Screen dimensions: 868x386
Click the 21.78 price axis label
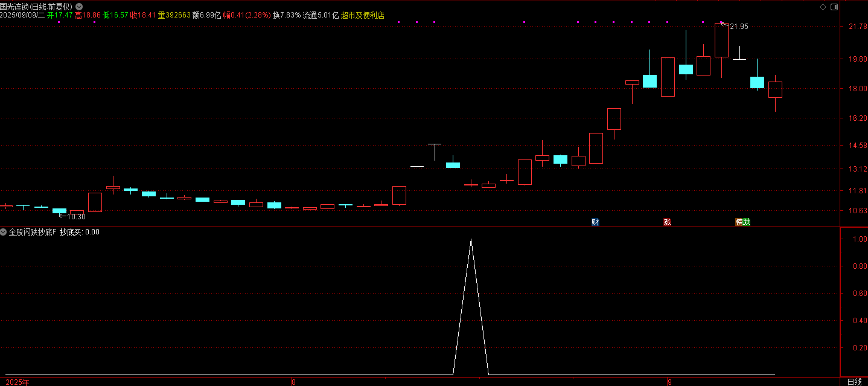pyautogui.click(x=858, y=27)
